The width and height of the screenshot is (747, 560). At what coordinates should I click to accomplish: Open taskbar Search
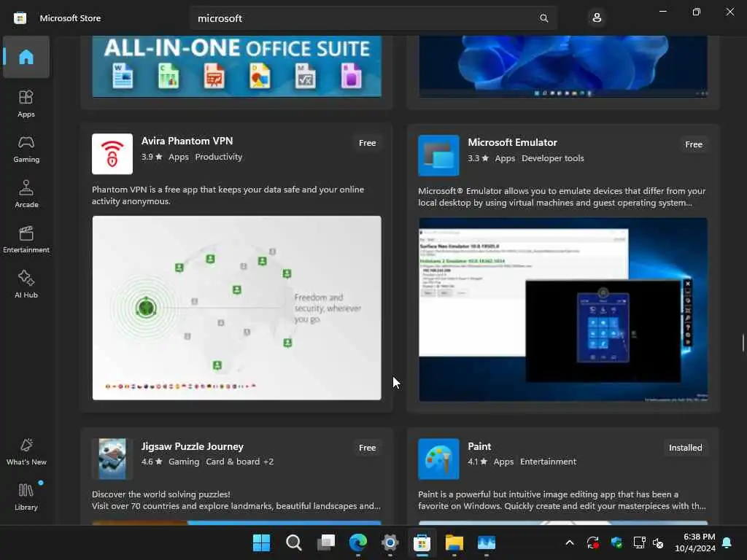293,542
